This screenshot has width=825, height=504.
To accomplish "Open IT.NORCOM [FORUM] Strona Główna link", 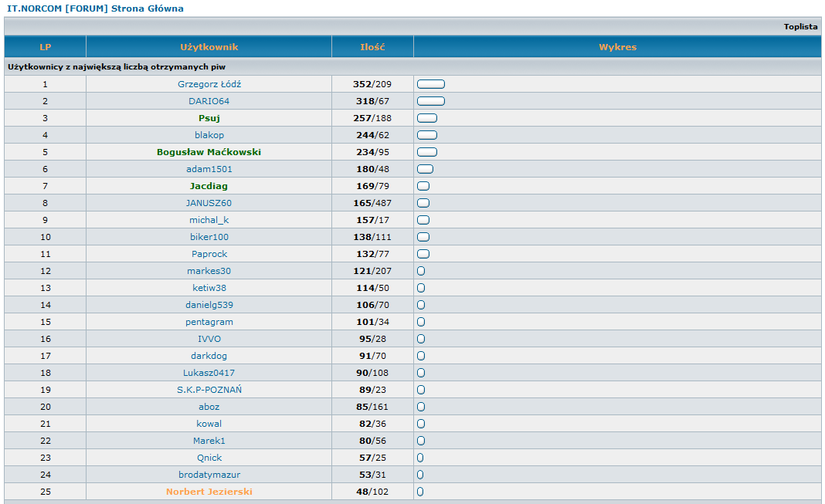I will 95,8.
